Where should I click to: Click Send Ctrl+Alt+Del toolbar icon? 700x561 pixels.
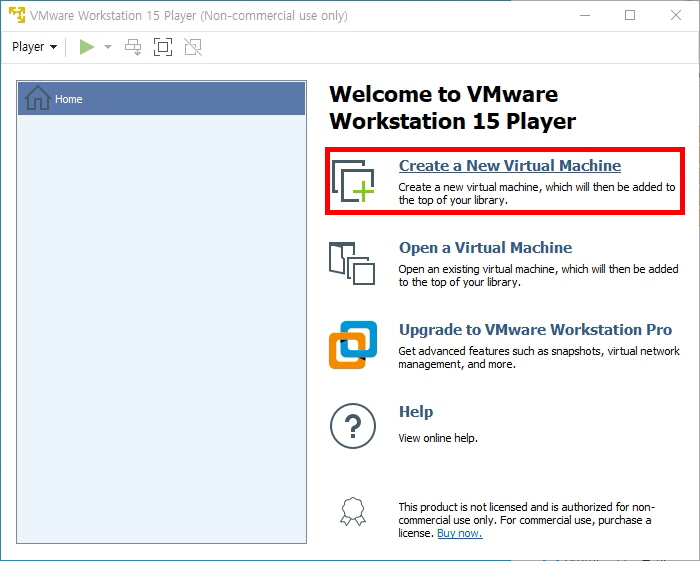coord(133,47)
